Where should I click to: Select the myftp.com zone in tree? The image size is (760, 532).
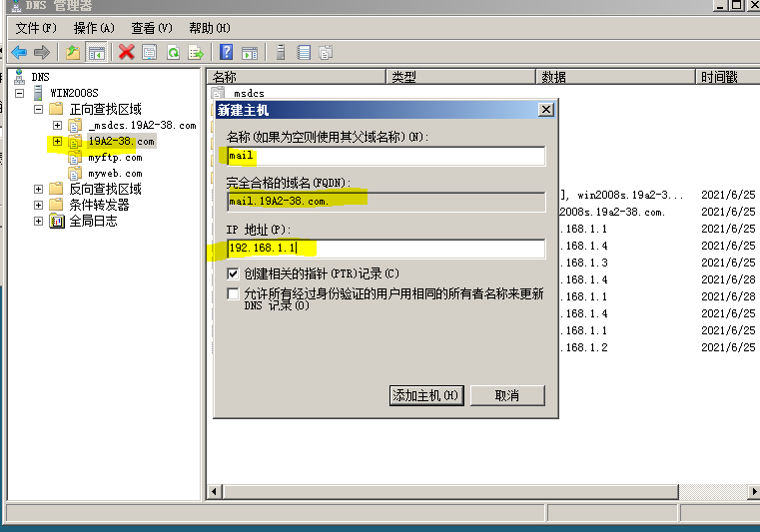click(x=115, y=158)
